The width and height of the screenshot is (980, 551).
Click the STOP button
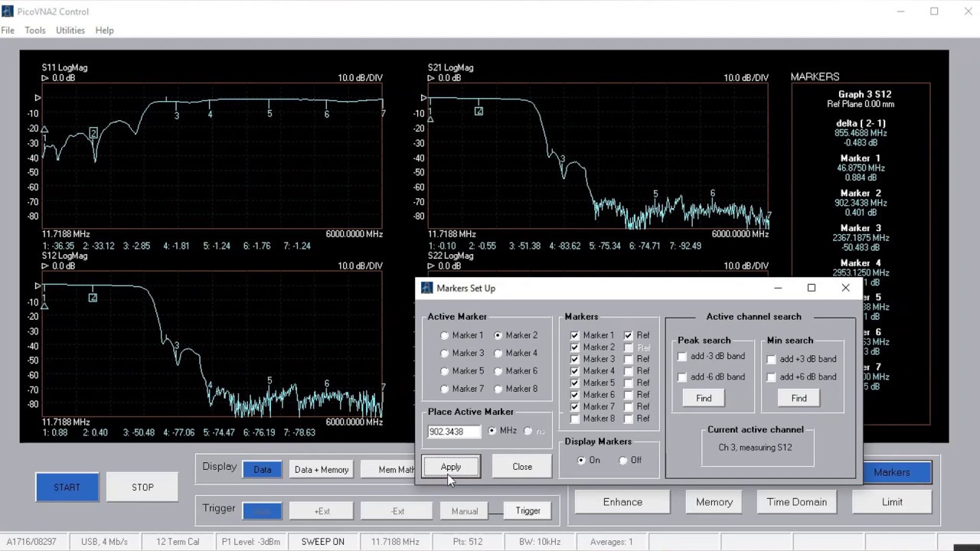(x=142, y=487)
